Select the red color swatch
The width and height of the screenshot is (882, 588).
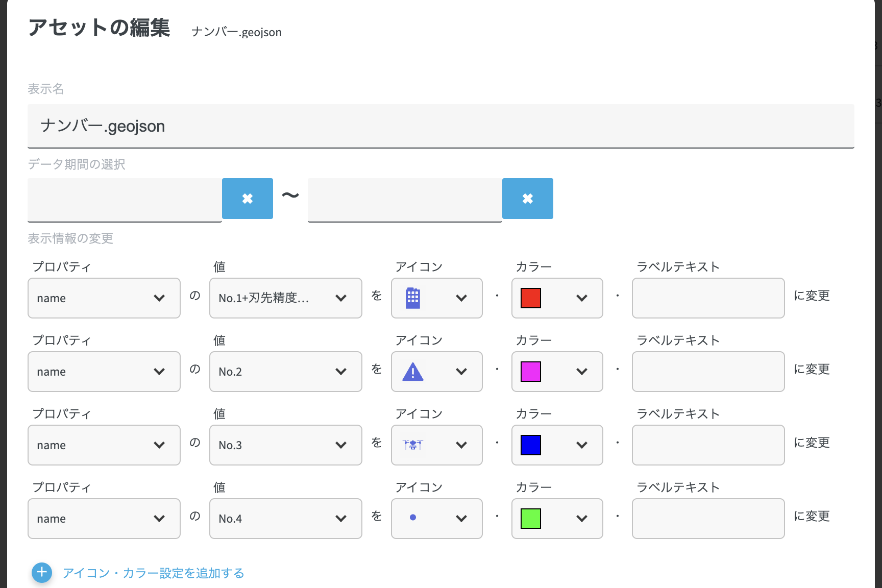[x=531, y=298]
